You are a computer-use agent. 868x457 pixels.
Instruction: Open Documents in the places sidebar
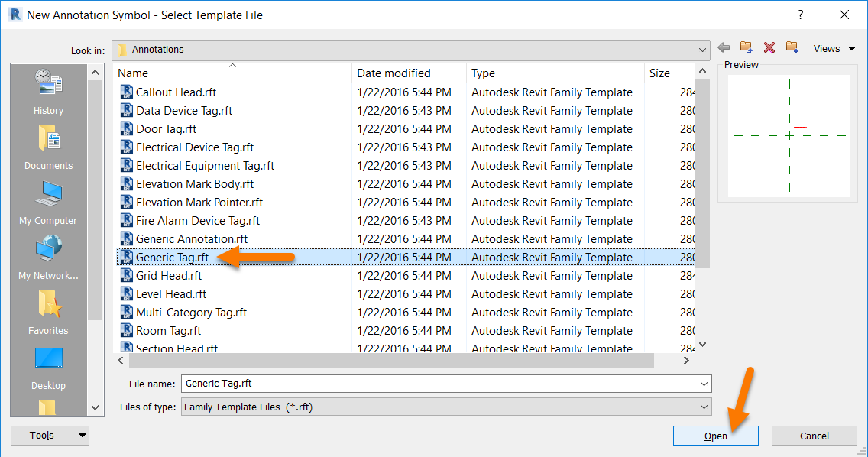(48, 147)
